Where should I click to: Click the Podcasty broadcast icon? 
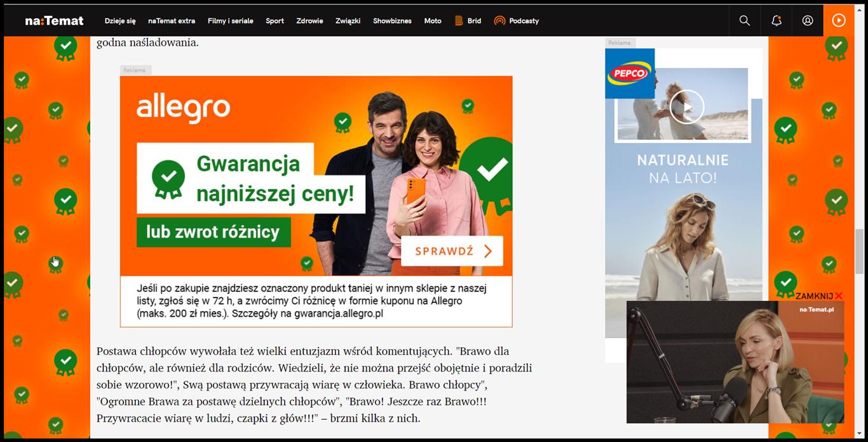tap(499, 21)
